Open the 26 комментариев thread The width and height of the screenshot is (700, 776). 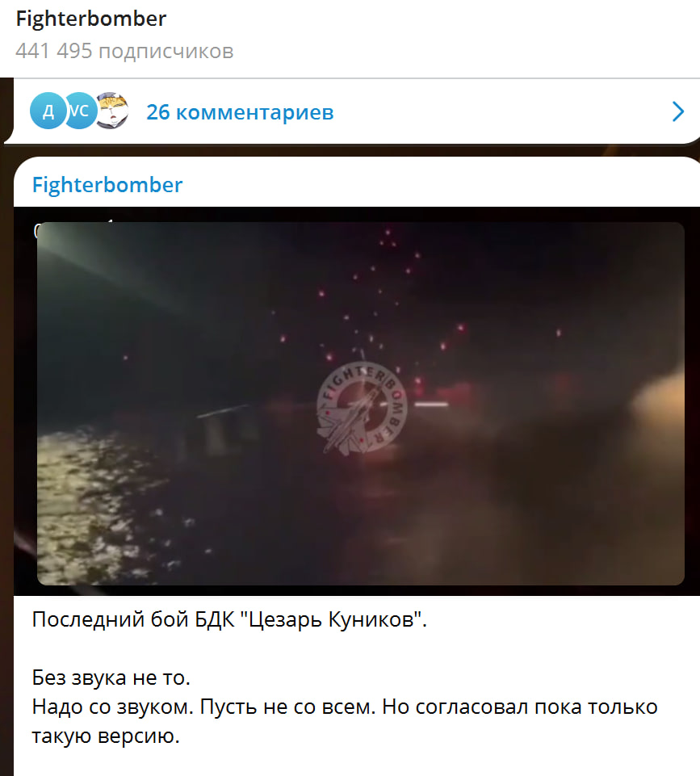point(240,112)
